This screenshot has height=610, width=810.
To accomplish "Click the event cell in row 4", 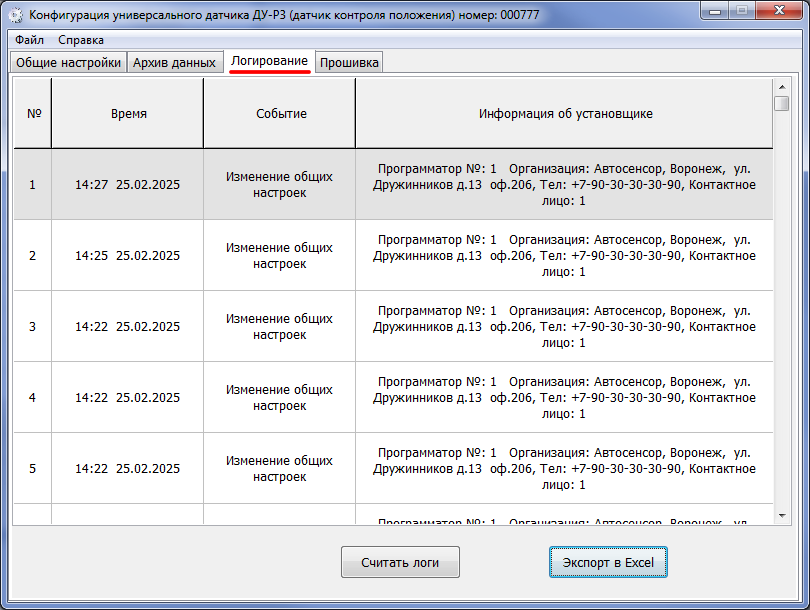I will 279,397.
